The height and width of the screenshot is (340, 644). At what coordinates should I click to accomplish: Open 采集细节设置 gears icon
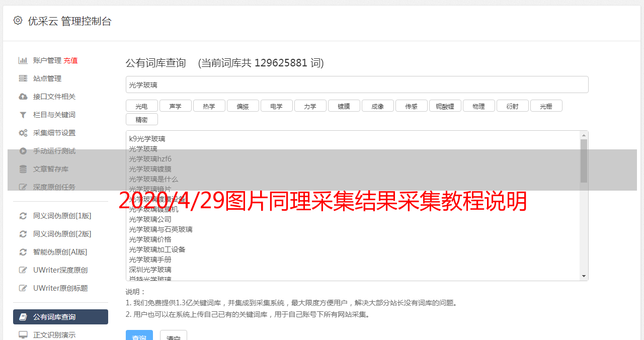pos(23,133)
